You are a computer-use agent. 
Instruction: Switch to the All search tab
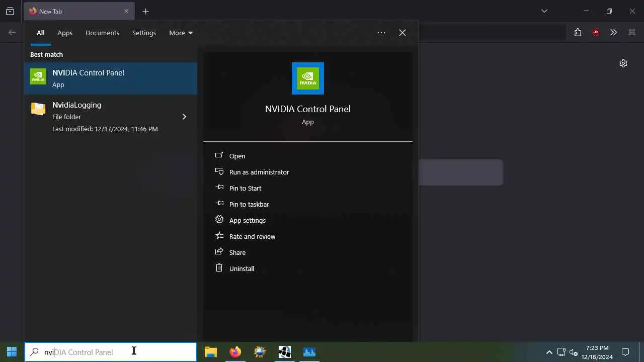click(41, 33)
